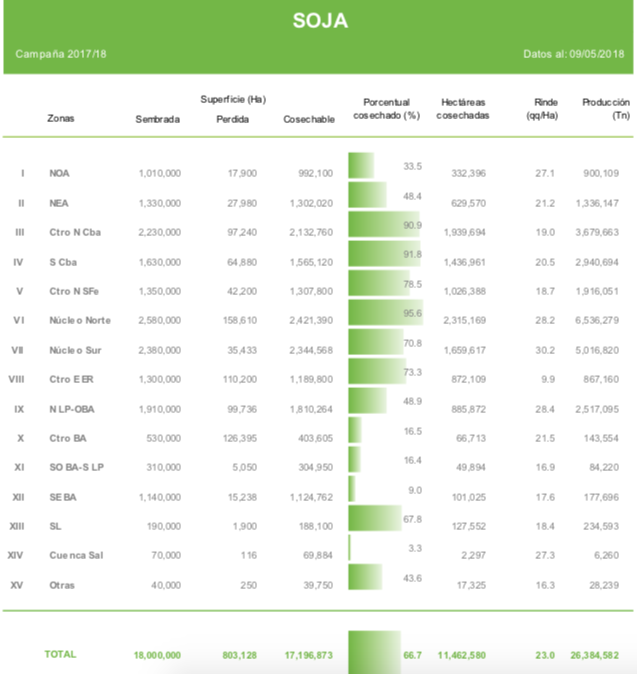637x674 pixels.
Task: Click the TOTAL row label
Action: click(60, 653)
